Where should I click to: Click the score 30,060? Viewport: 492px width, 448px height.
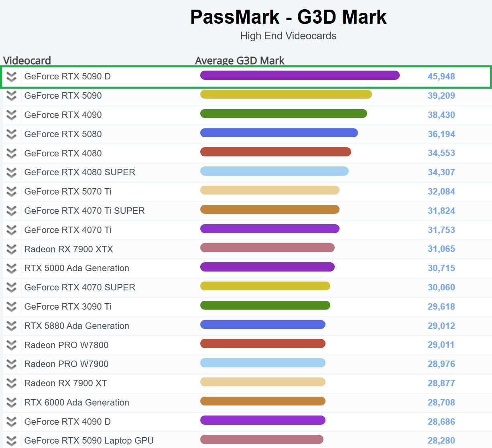click(441, 287)
